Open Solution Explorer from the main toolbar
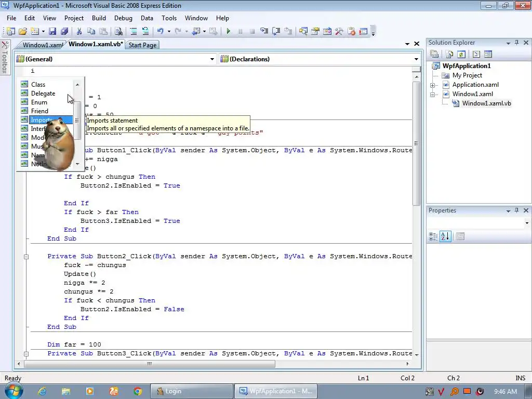Screen dimensions: 532x399 click(x=303, y=32)
